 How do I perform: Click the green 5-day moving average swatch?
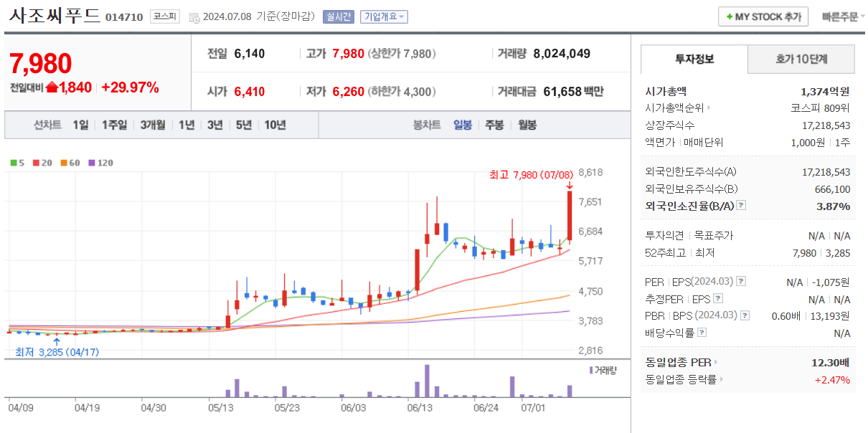click(x=13, y=163)
